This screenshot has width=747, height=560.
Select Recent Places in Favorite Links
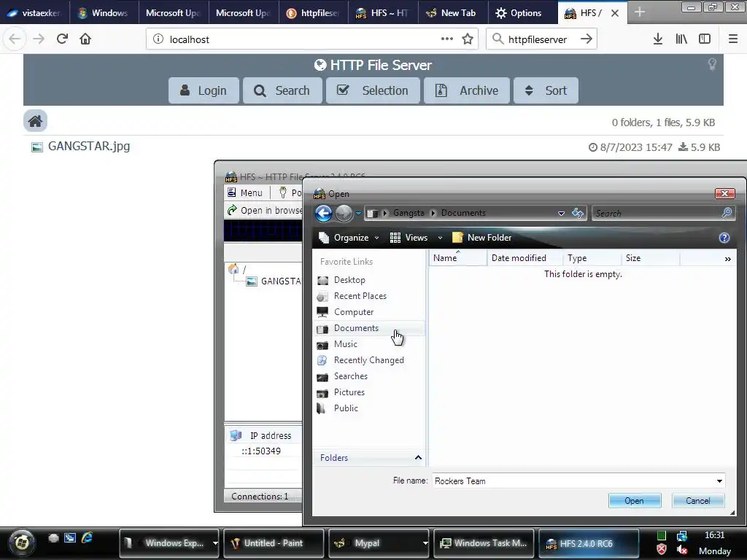coord(360,296)
